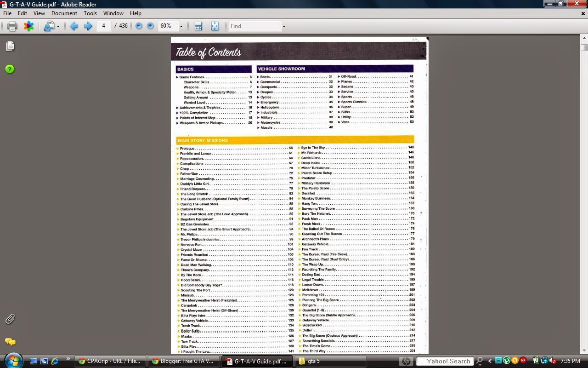Image resolution: width=588 pixels, height=368 pixels.
Task: Expand the quick launch chevron overflow
Action: pos(68,359)
